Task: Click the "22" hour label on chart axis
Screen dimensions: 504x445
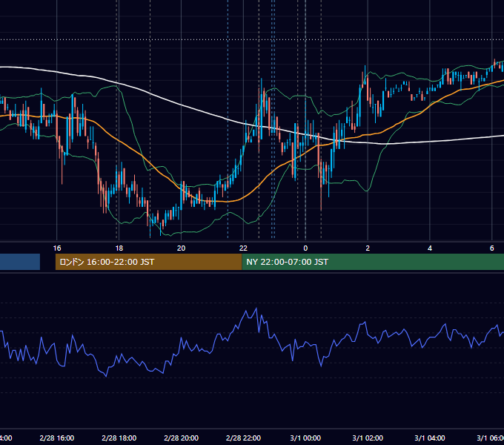Action: (x=243, y=248)
